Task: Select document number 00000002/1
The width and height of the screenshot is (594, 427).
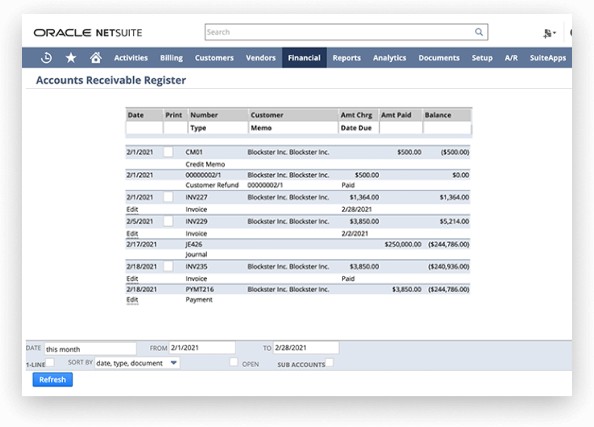Action: pos(203,175)
